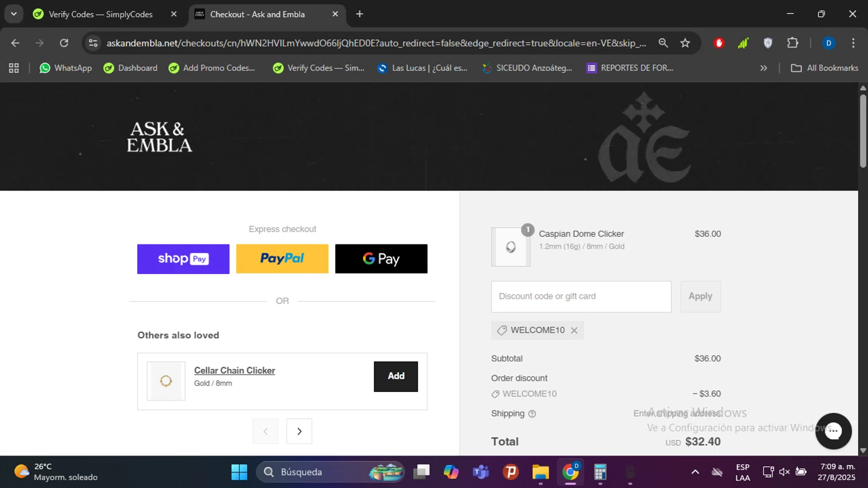
Task: Expand the hidden bookmarks chevron
Action: pos(763,68)
